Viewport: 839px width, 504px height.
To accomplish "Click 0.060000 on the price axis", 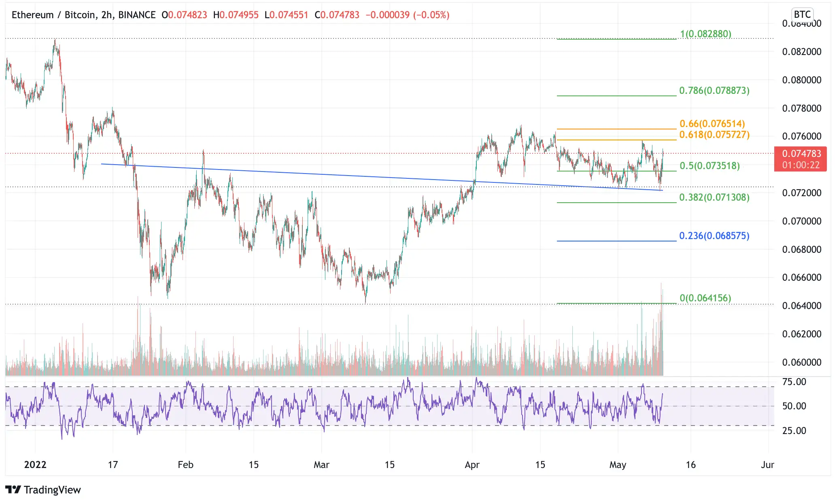I will (801, 362).
